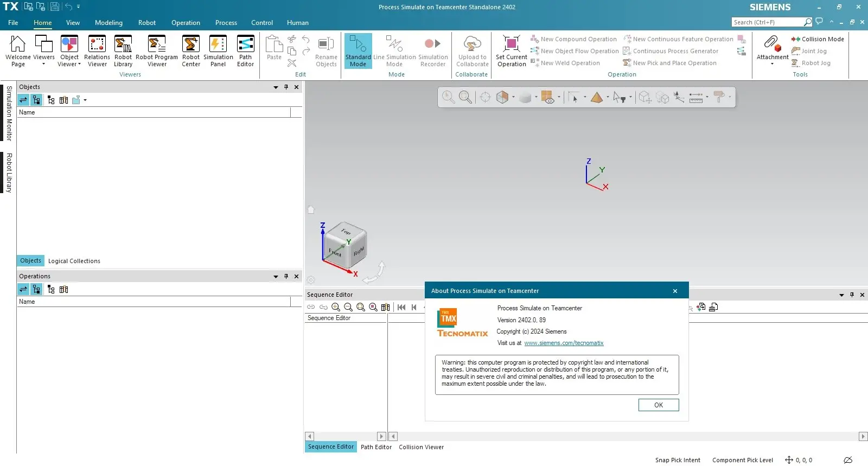The height and width of the screenshot is (466, 868).
Task: Open the Human ribbon tab
Action: pyautogui.click(x=297, y=23)
